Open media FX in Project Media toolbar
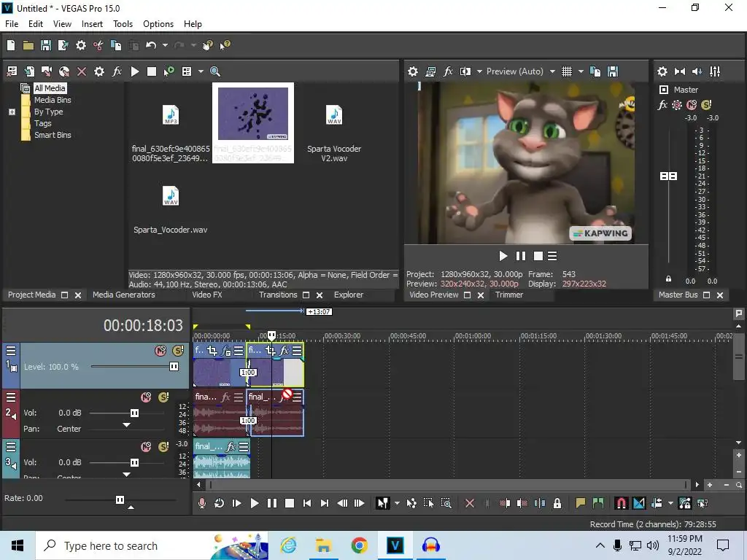 (117, 71)
